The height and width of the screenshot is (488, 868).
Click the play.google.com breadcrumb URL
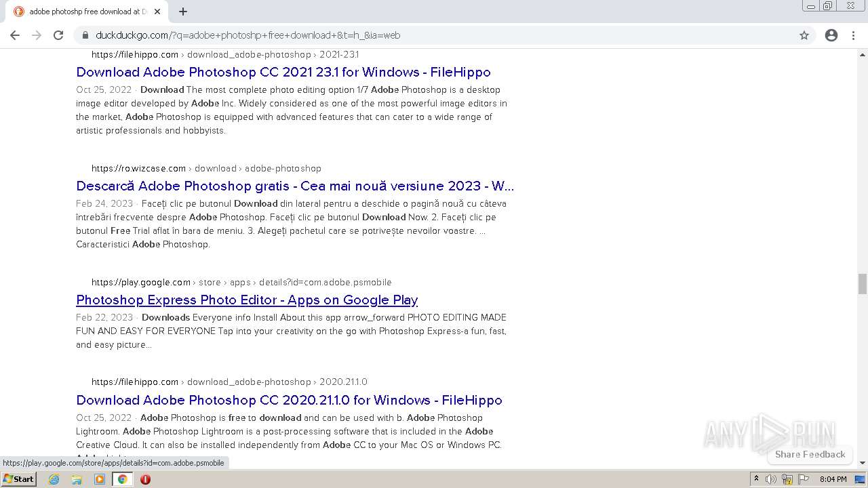click(241, 282)
